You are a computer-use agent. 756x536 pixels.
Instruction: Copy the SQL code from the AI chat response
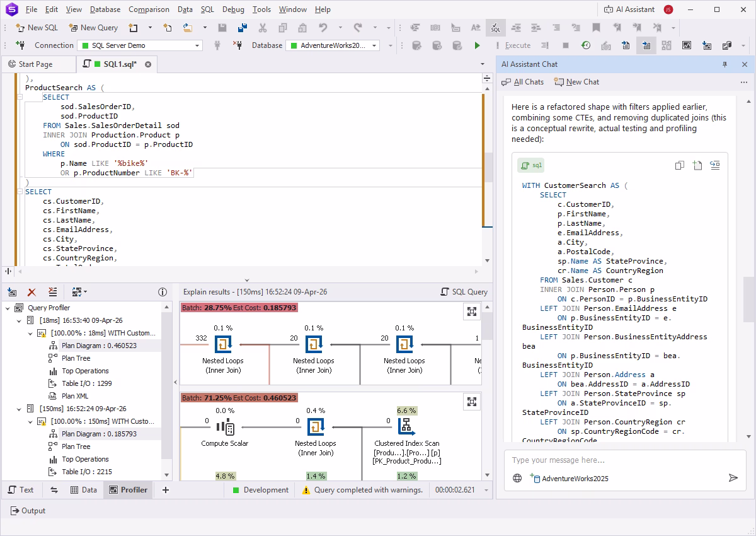[679, 165]
